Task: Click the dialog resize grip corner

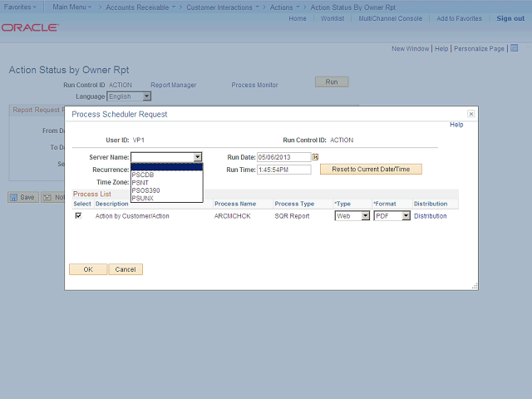Action: pyautogui.click(x=475, y=286)
